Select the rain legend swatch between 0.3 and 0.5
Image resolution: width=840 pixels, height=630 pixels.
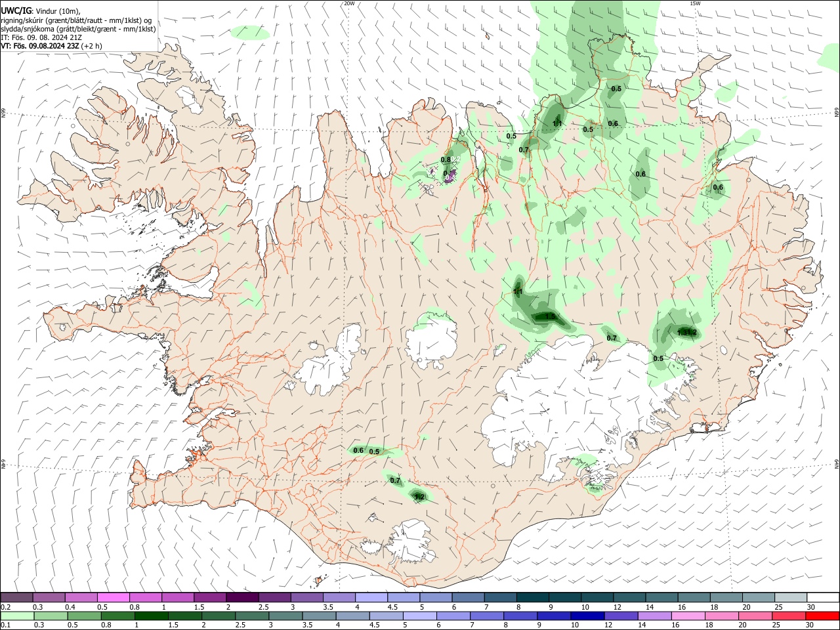[51, 616]
